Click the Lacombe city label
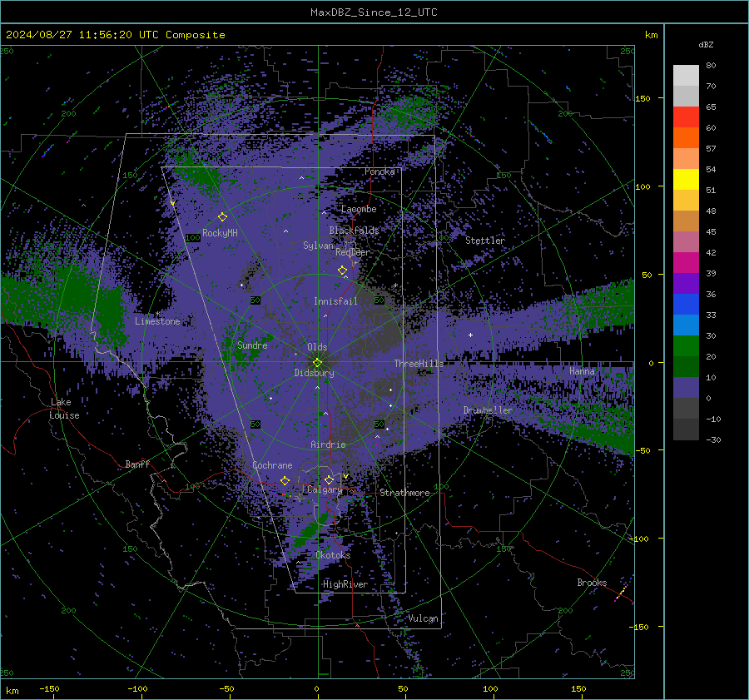The width and height of the screenshot is (749, 700). pyautogui.click(x=359, y=209)
